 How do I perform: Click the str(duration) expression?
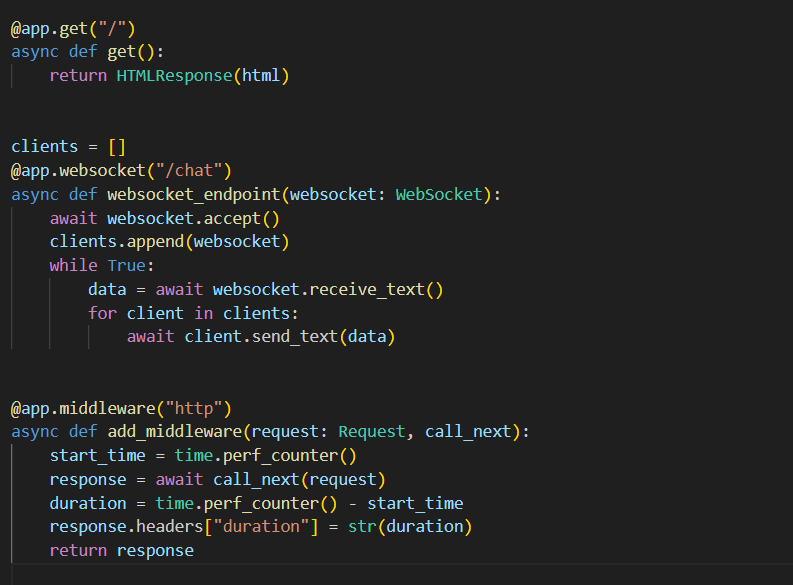410,527
